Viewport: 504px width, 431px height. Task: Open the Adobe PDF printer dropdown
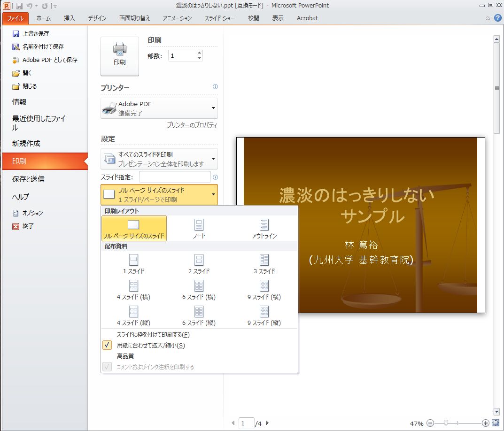click(x=159, y=108)
